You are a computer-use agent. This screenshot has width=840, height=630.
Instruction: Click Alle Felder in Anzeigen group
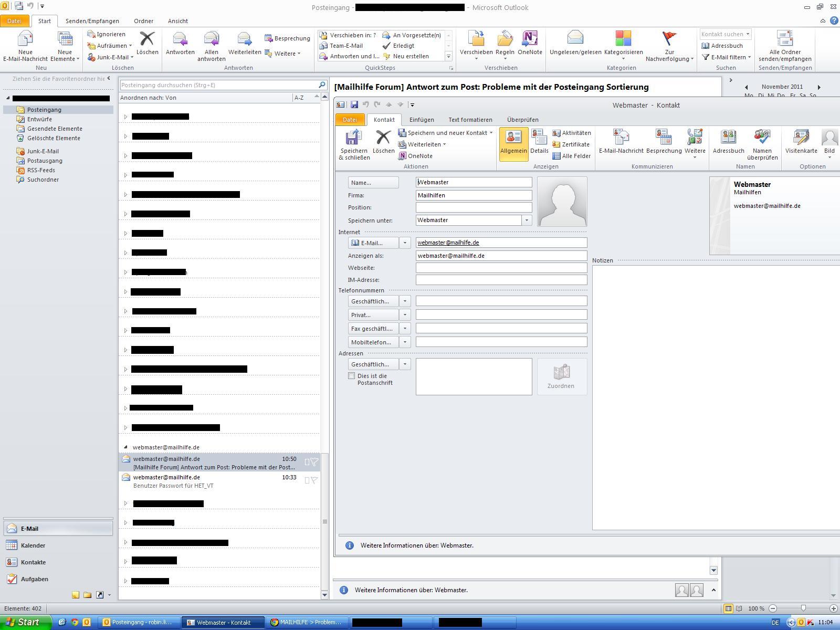(x=571, y=156)
